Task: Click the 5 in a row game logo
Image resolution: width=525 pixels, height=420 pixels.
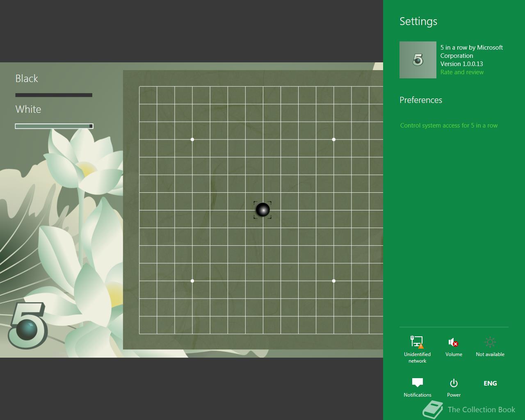Action: 27,326
